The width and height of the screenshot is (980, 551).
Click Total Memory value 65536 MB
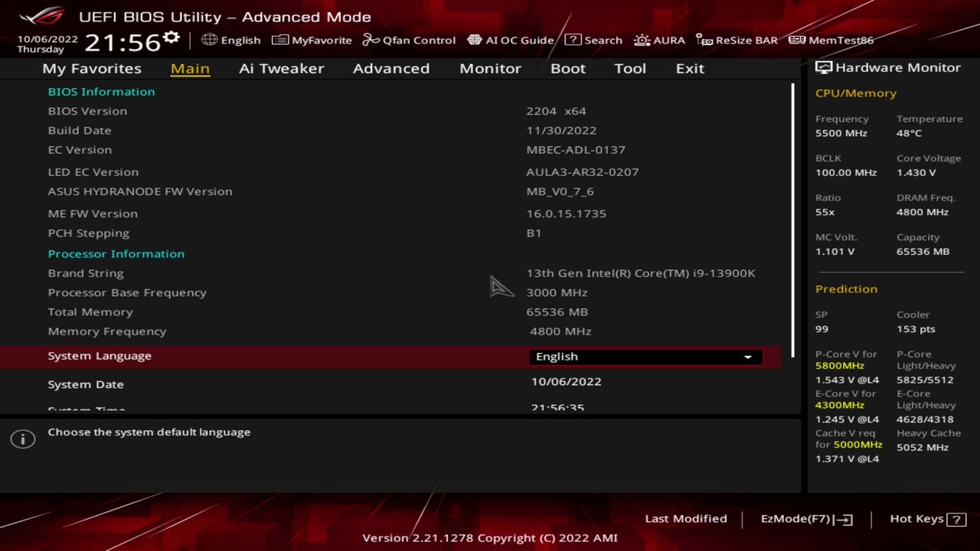(557, 311)
